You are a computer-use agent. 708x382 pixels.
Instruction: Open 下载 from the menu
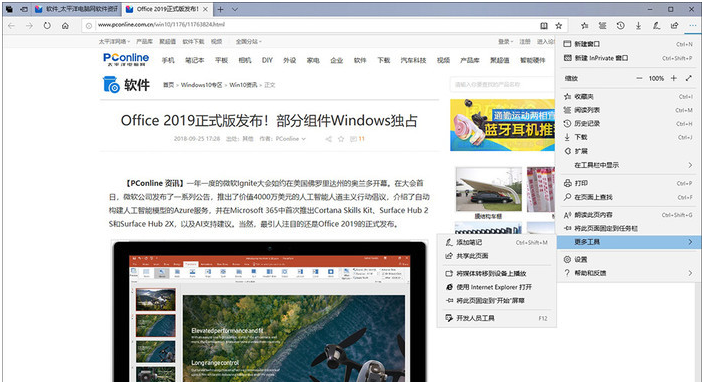[x=628, y=137]
